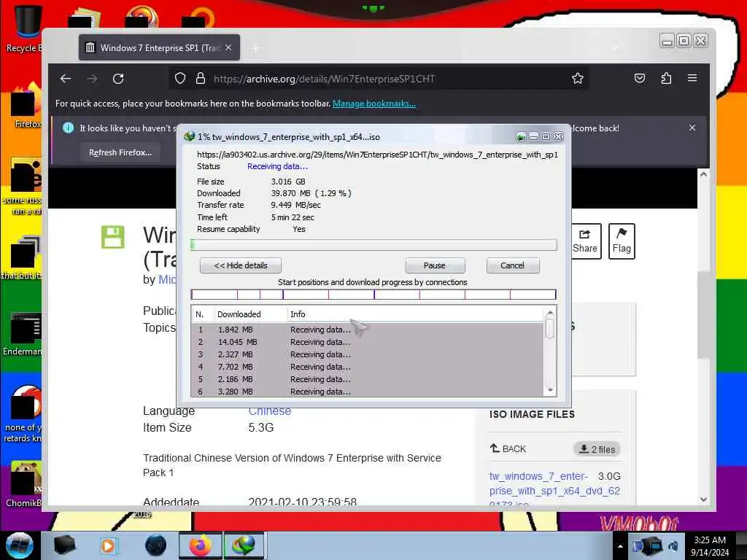Viewport: 747px width, 560px height.
Task: Click the info icon in the notification bar
Action: pyautogui.click(x=68, y=128)
